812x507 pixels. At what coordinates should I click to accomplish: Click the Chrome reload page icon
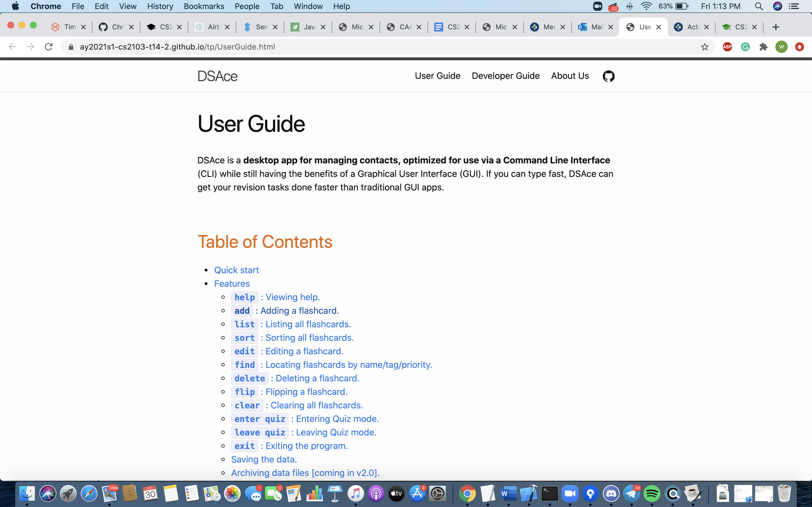click(49, 47)
